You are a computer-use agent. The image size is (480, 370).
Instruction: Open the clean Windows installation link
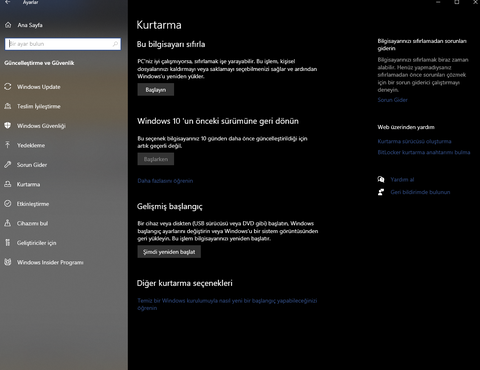pyautogui.click(x=227, y=304)
